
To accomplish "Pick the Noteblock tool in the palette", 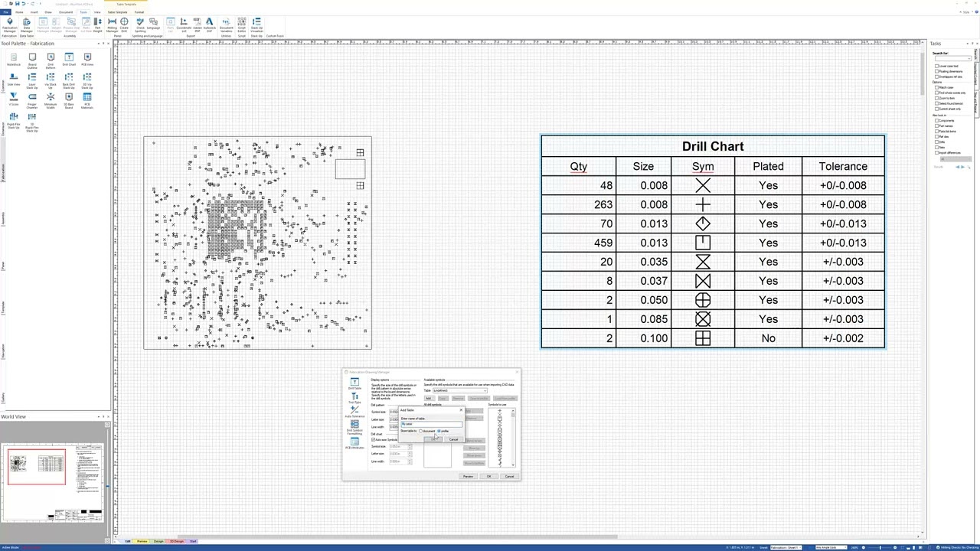I will [x=14, y=59].
